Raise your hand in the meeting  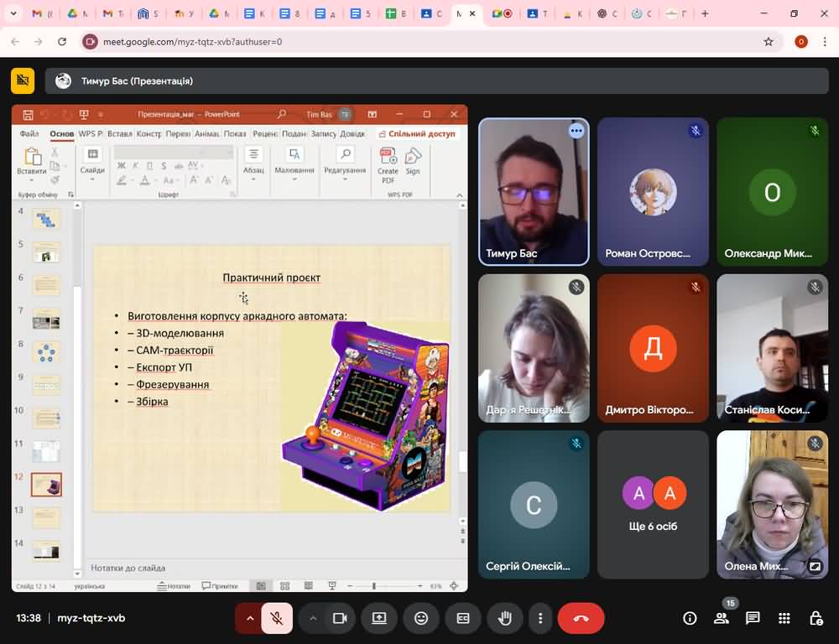(505, 618)
